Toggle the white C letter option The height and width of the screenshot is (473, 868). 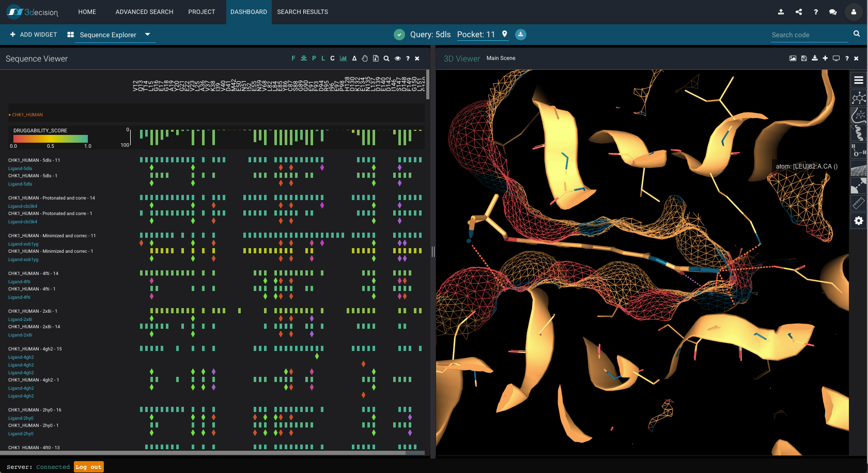coord(332,58)
